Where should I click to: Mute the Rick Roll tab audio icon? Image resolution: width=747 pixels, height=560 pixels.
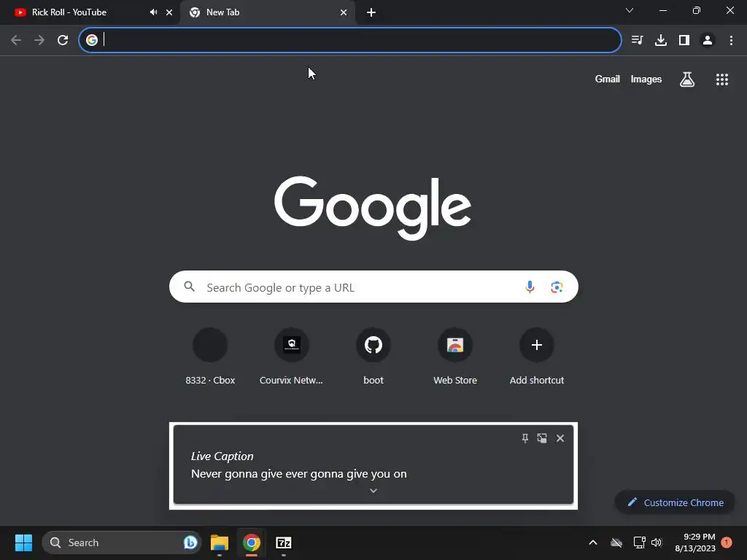pyautogui.click(x=153, y=12)
